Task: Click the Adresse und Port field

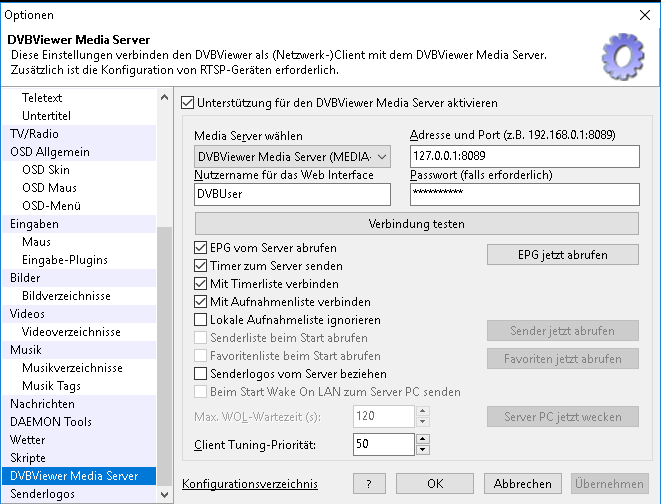Action: [524, 157]
